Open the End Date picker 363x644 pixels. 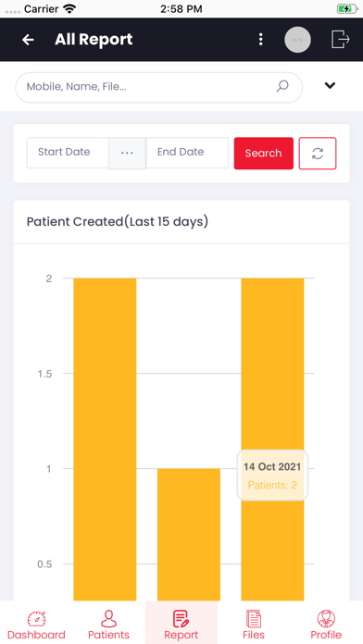[x=187, y=153]
